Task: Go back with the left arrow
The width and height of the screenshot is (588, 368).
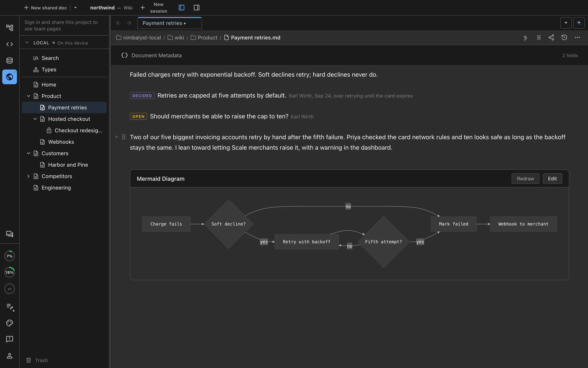Action: click(x=119, y=23)
